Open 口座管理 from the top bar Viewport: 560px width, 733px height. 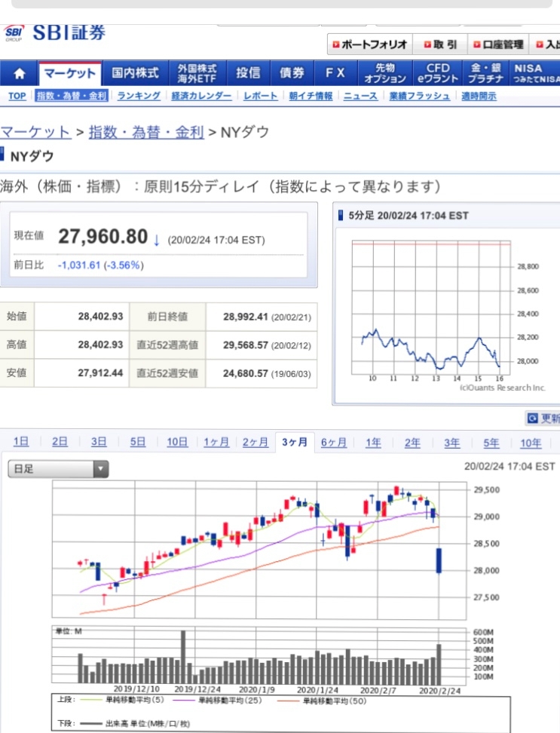(x=498, y=44)
